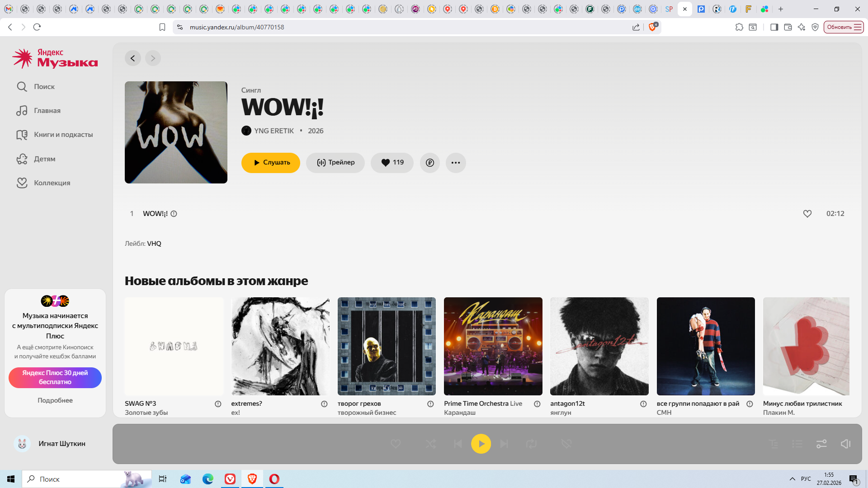
Task: Click Яндекс Плюс 30 дней бесплатно
Action: tap(55, 377)
